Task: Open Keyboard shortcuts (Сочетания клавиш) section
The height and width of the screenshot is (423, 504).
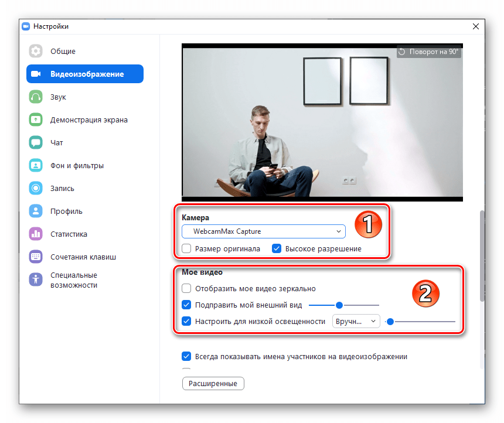Action: 83,257
